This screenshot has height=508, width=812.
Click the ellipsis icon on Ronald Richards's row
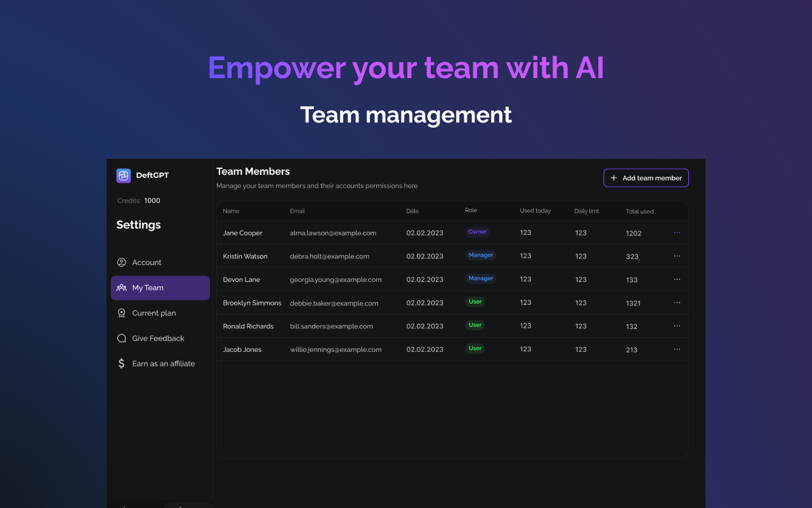(677, 326)
